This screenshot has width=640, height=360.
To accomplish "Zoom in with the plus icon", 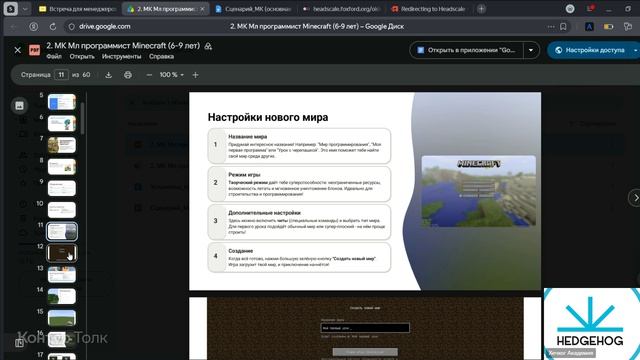I will 196,75.
